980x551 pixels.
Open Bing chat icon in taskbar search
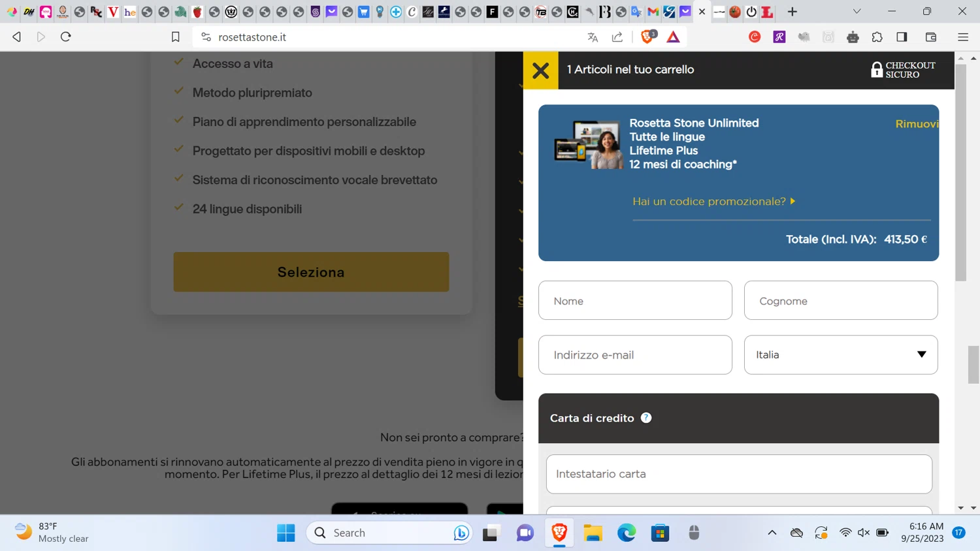pyautogui.click(x=461, y=533)
